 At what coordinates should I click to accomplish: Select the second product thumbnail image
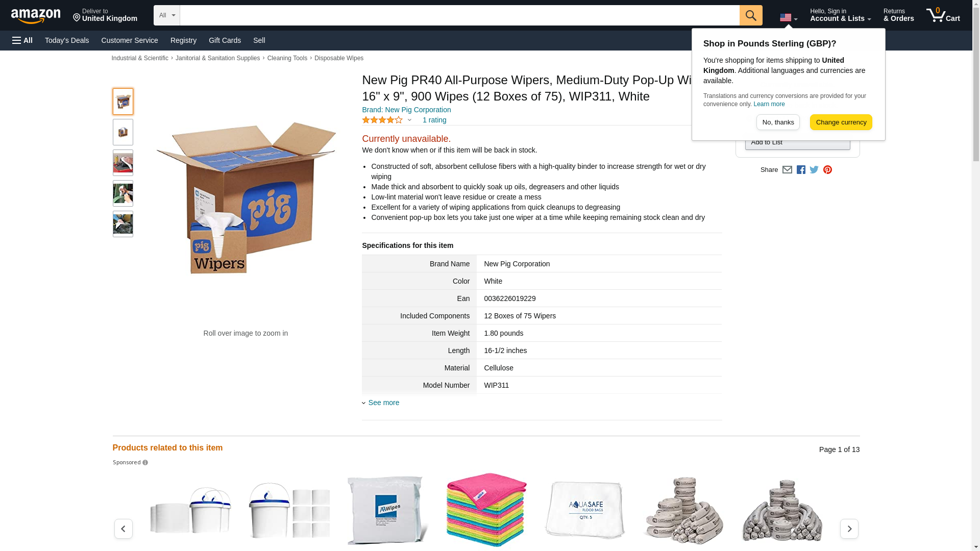tap(122, 132)
